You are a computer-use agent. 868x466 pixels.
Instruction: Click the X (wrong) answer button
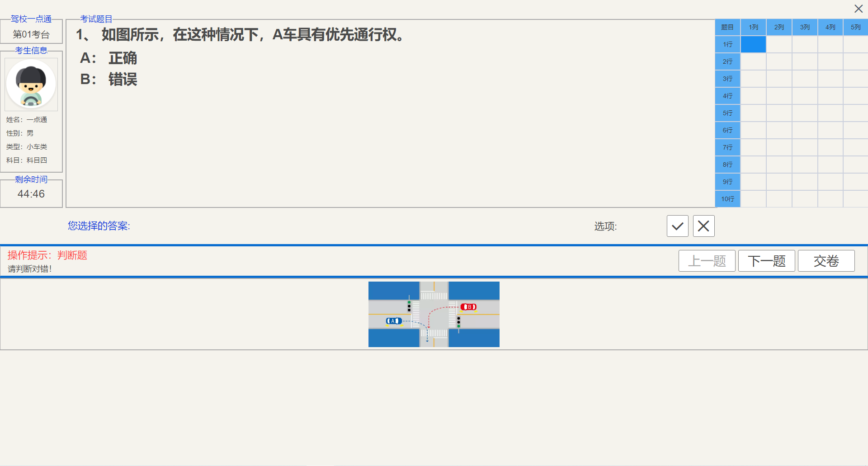tap(703, 226)
